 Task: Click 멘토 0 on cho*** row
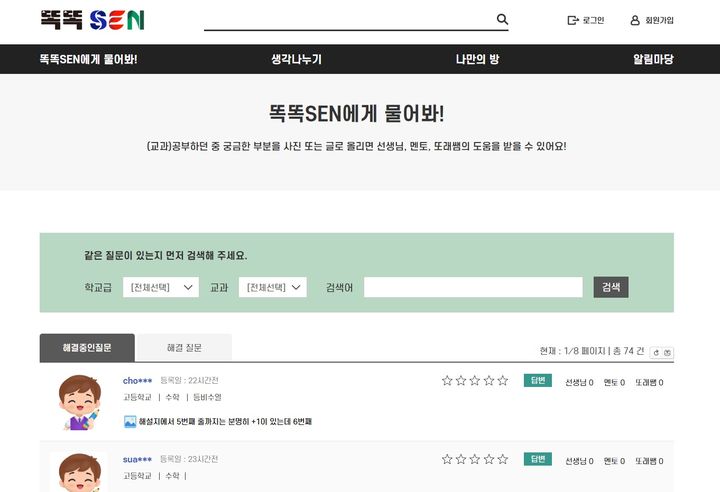(x=614, y=382)
